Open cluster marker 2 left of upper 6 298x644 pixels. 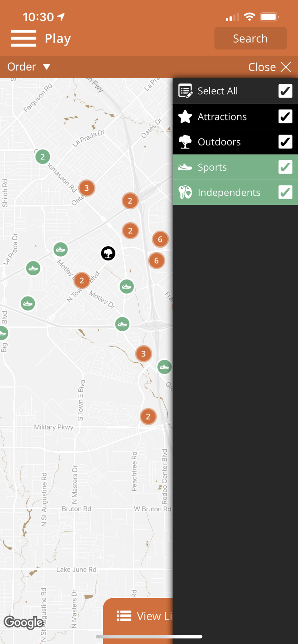tap(130, 231)
